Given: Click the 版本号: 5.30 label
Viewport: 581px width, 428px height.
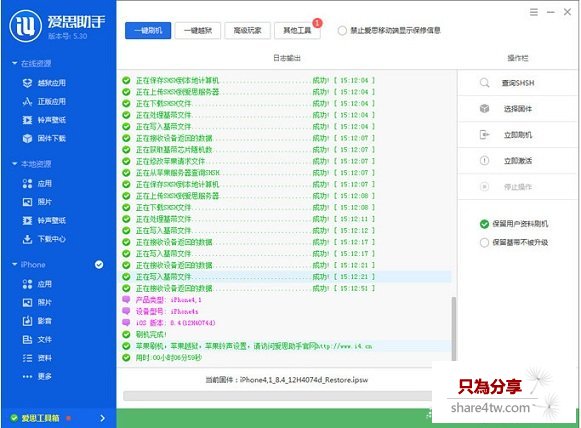Looking at the screenshot, I should coord(67,36).
